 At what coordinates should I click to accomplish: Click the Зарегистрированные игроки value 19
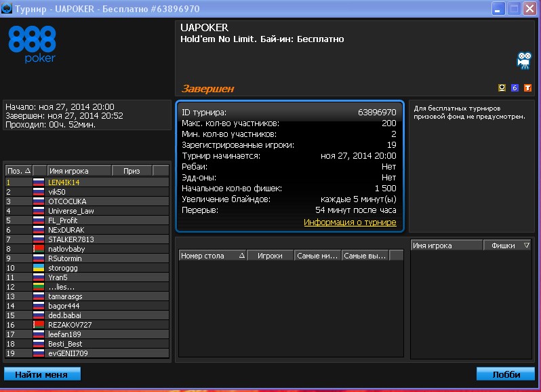tap(392, 144)
